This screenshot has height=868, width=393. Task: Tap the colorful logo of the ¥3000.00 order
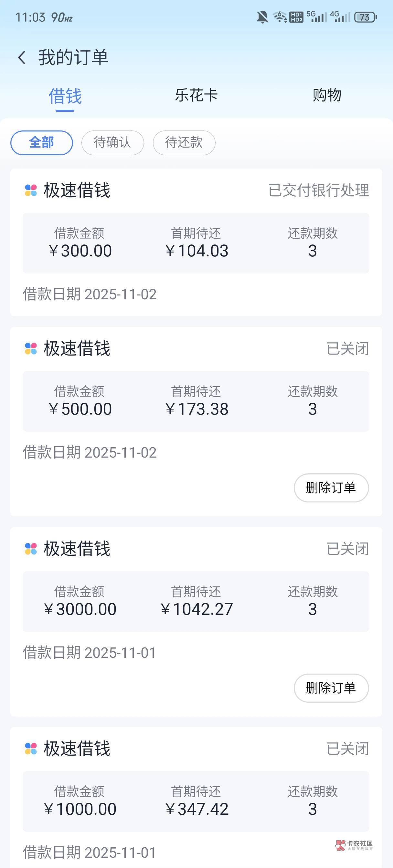pos(31,549)
